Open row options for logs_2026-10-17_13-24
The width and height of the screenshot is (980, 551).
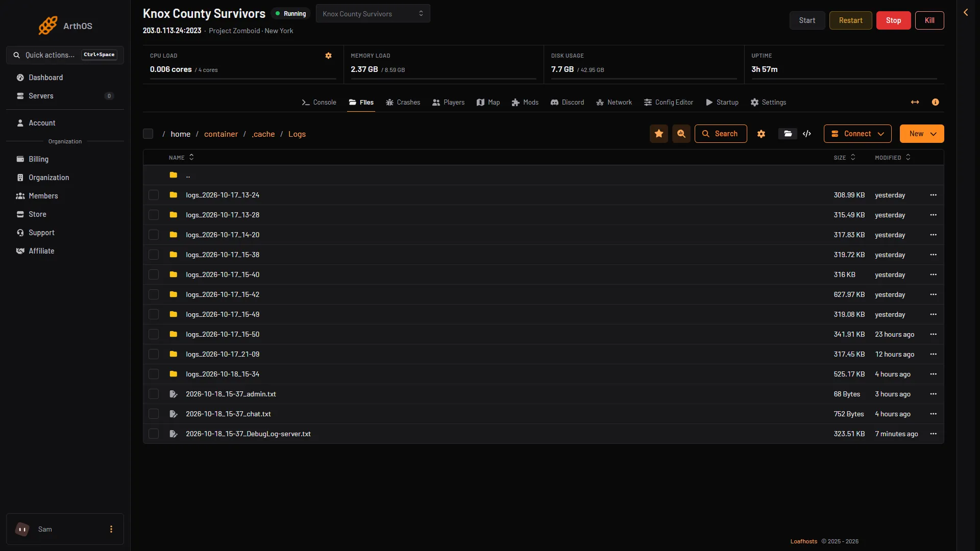pyautogui.click(x=934, y=195)
